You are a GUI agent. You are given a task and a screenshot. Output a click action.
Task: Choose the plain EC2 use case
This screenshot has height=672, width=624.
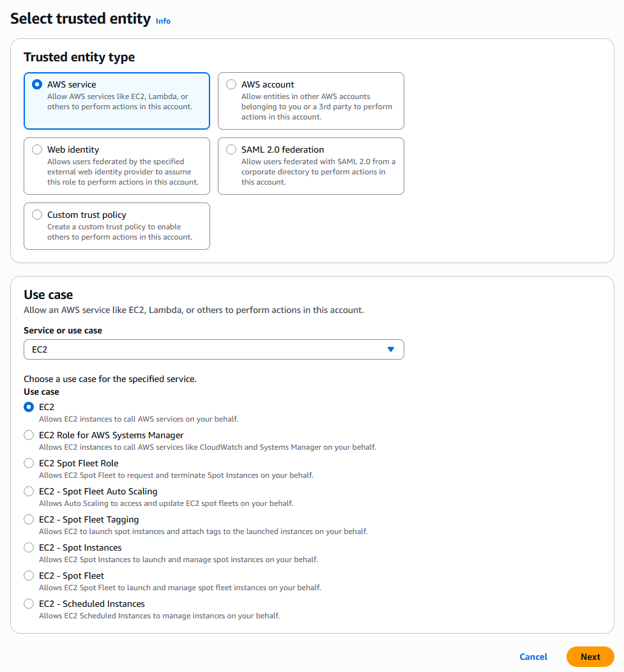(x=29, y=407)
